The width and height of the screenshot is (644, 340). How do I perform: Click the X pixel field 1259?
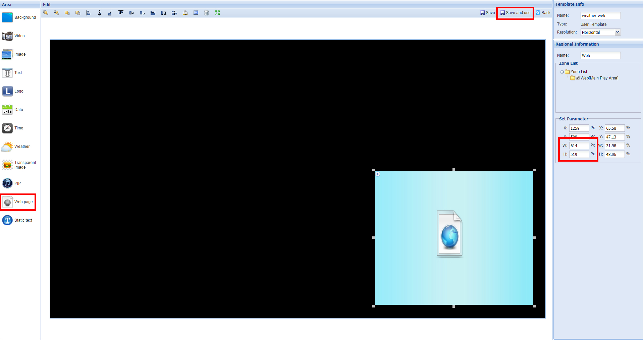(579, 128)
